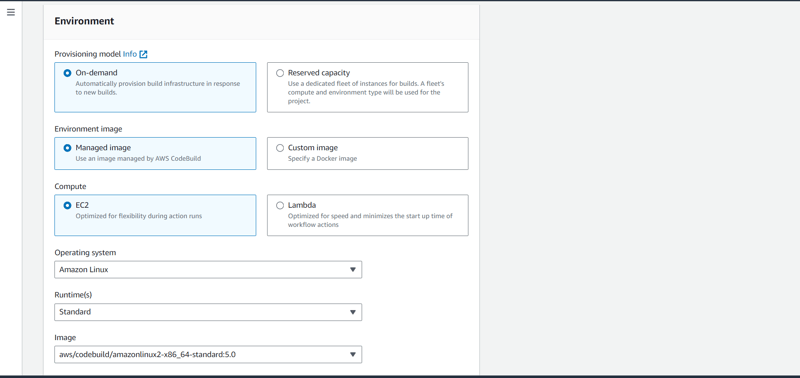Click 'Specify a Docker image' description
The height and width of the screenshot is (378, 800).
tap(322, 159)
